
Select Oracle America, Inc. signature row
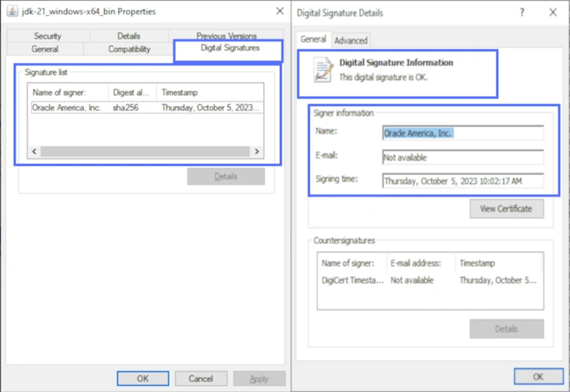pos(67,108)
